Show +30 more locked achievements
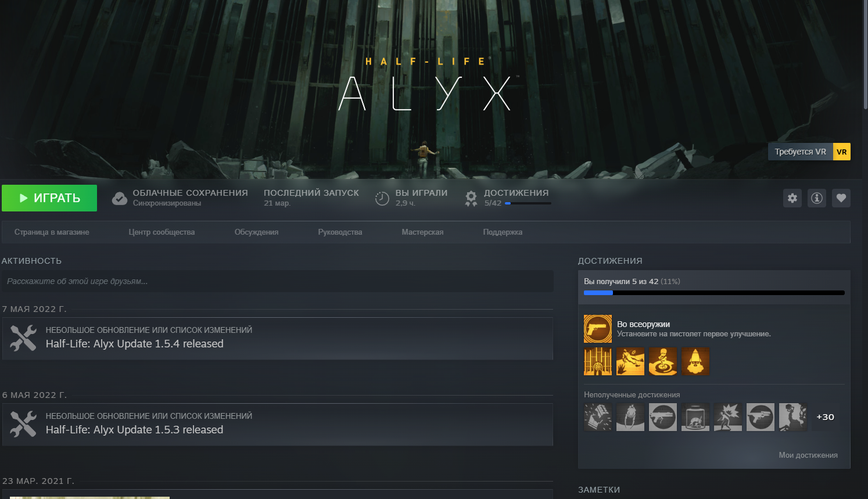 825,417
